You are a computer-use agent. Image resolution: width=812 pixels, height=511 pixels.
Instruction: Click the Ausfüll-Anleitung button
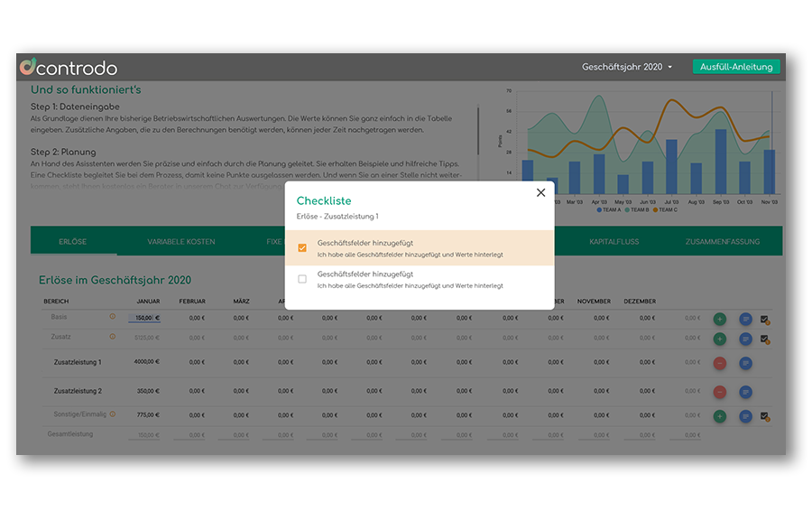(736, 68)
